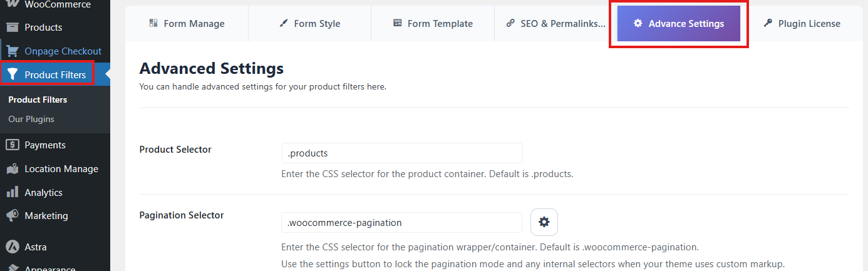Select the Advance Settings tab

click(x=678, y=24)
